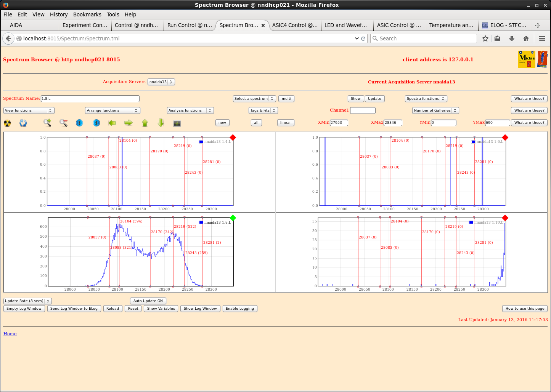Screen dimensions: 551x392
Task: Open the File menu
Action: coord(8,14)
